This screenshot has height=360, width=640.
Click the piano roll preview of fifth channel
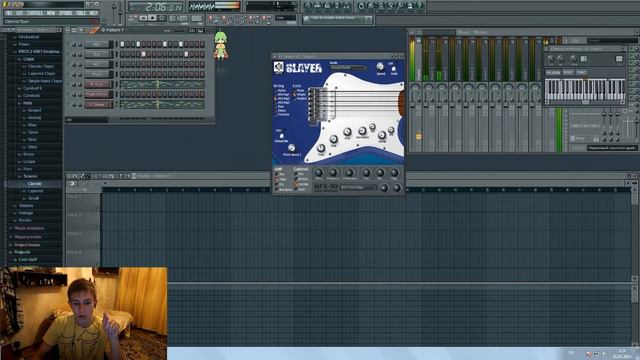click(x=162, y=84)
